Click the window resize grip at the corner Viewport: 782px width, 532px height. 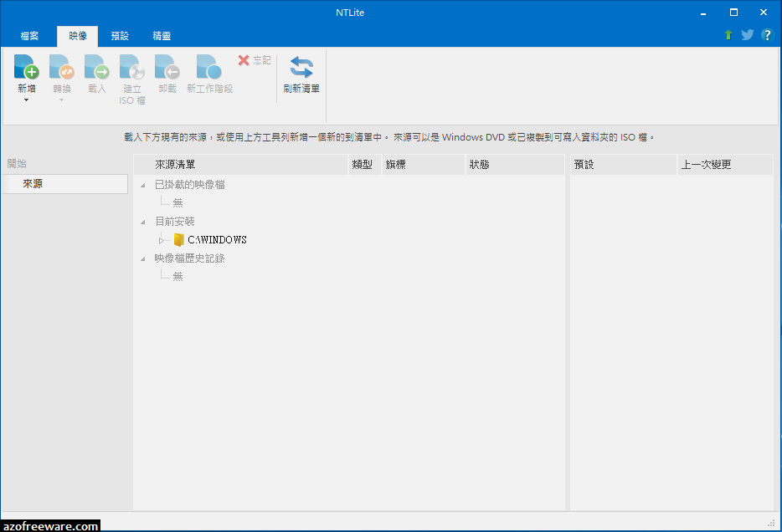click(x=771, y=523)
